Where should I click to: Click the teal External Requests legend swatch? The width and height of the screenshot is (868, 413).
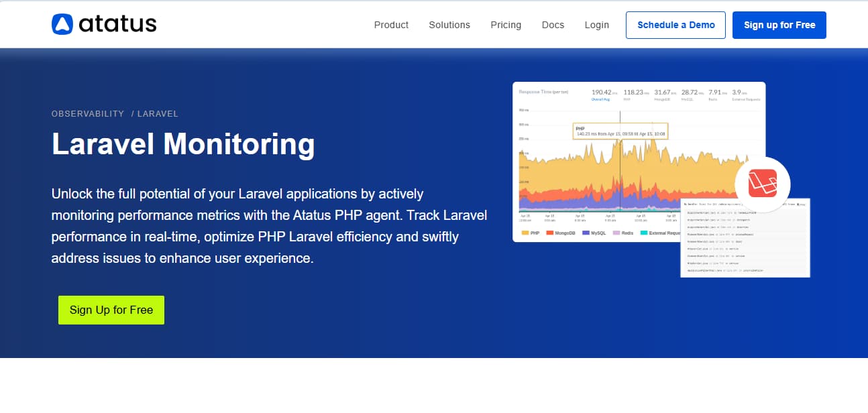tap(644, 233)
